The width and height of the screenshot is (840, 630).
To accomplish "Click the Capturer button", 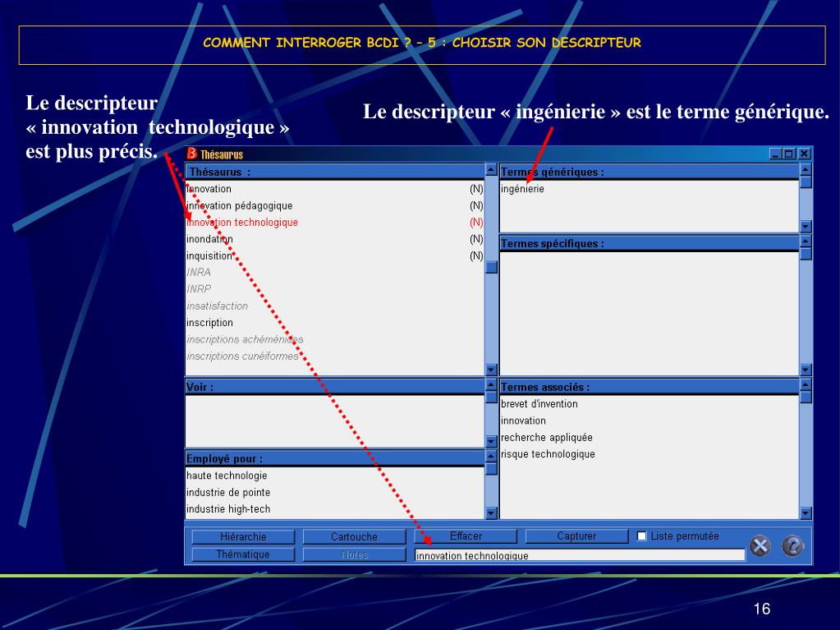I will click(576, 536).
